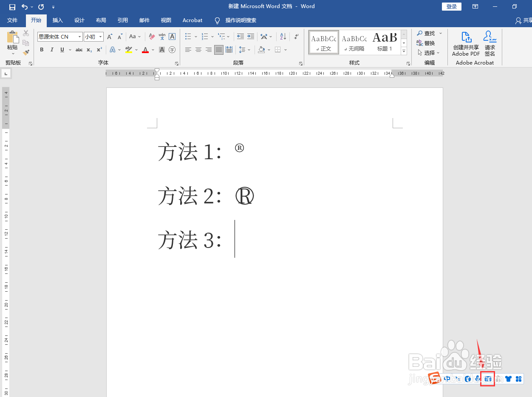Expand the font size dropdown
The height and width of the screenshot is (397, 532).
click(x=100, y=37)
